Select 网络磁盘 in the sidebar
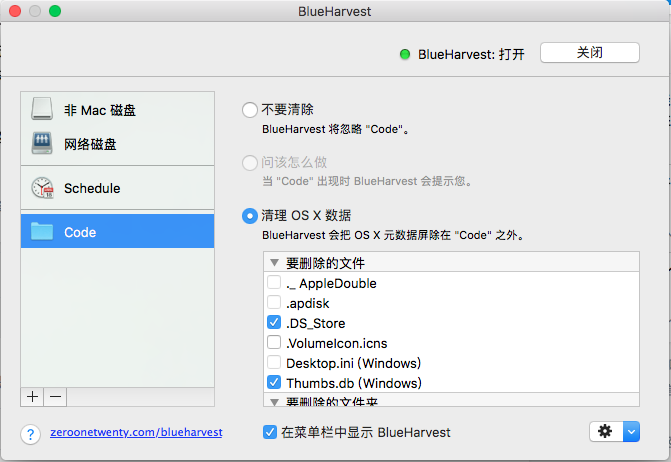 [x=117, y=144]
